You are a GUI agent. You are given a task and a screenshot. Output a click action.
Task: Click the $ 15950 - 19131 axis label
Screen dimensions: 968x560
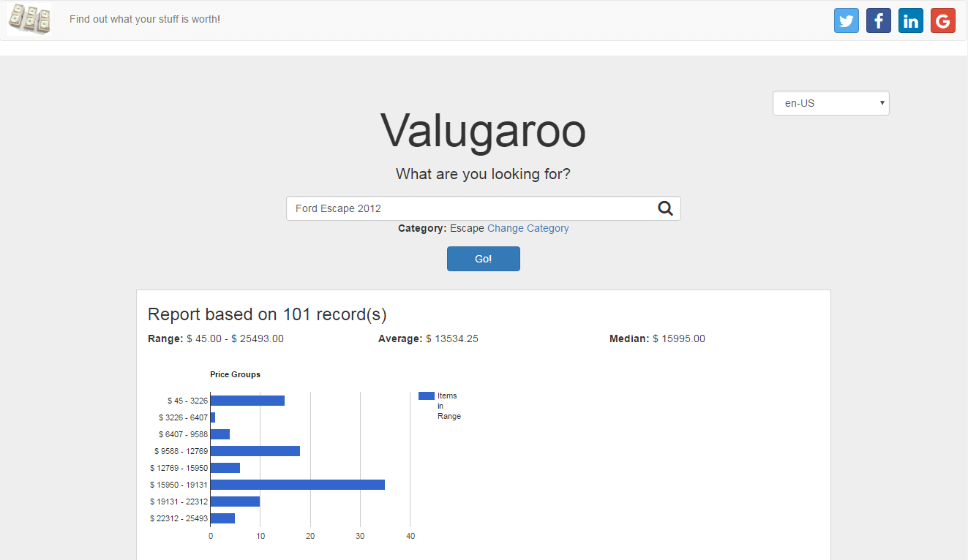point(179,485)
